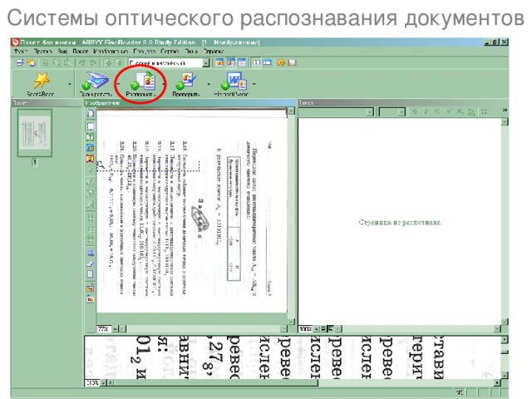Open the zoom dropdown next to 77%
This screenshot has width=532, height=399.
pos(115,329)
